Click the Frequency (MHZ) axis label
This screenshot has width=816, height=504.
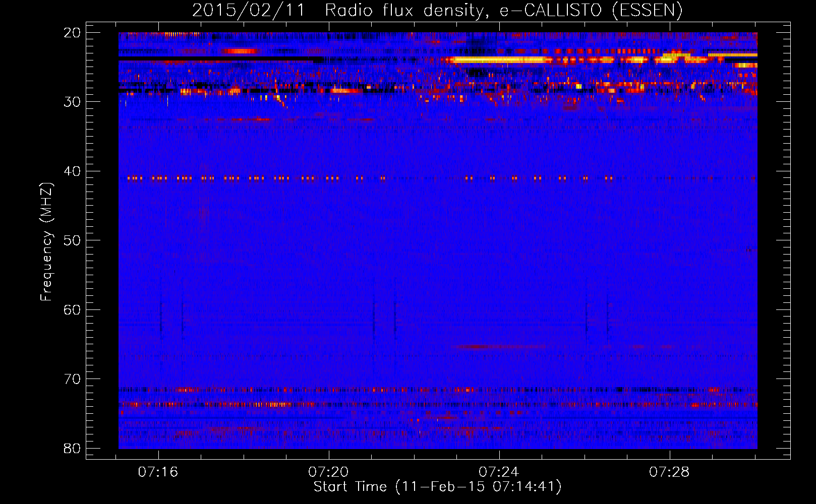coord(46,242)
